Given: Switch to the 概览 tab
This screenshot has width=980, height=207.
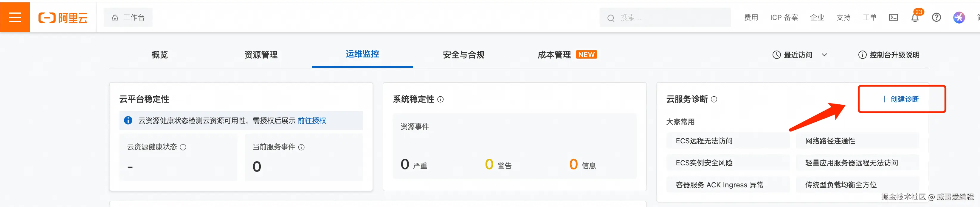Looking at the screenshot, I should tap(159, 55).
